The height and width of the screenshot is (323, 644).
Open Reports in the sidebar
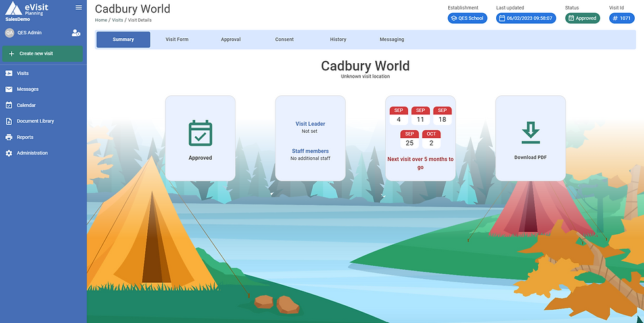tap(25, 137)
